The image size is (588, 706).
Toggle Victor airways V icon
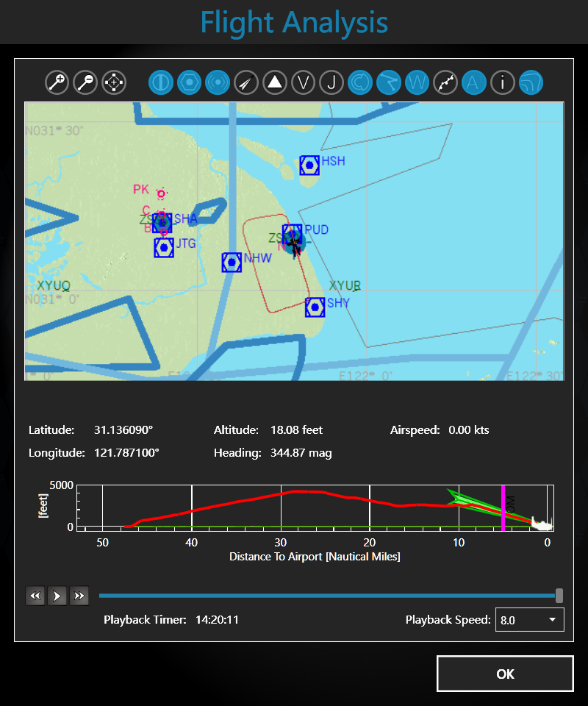tap(304, 83)
